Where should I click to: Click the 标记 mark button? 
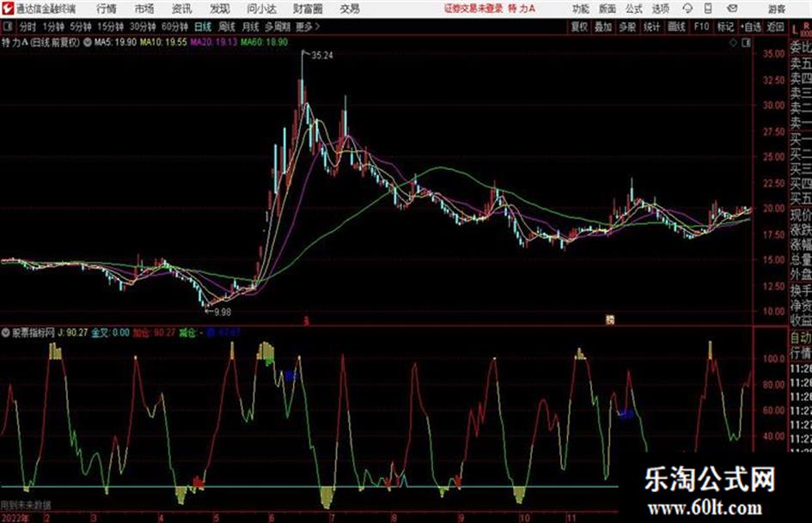click(725, 27)
